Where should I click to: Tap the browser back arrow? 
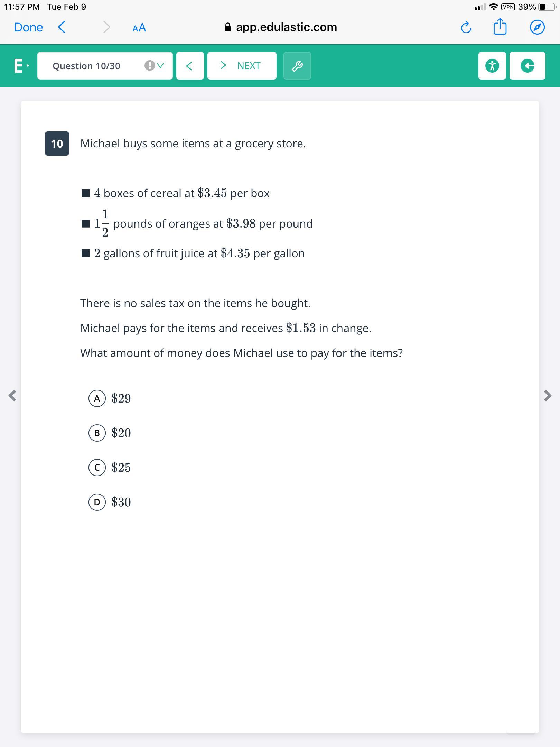62,27
